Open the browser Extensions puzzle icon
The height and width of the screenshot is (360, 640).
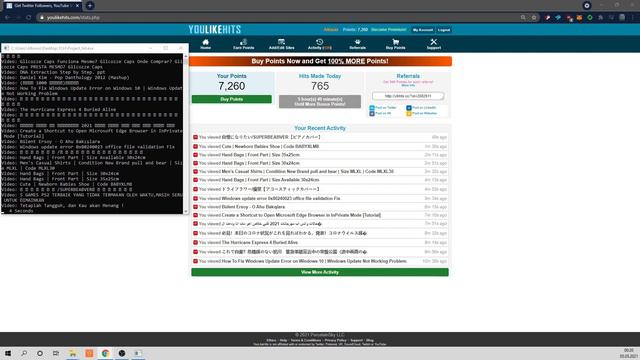click(x=601, y=18)
